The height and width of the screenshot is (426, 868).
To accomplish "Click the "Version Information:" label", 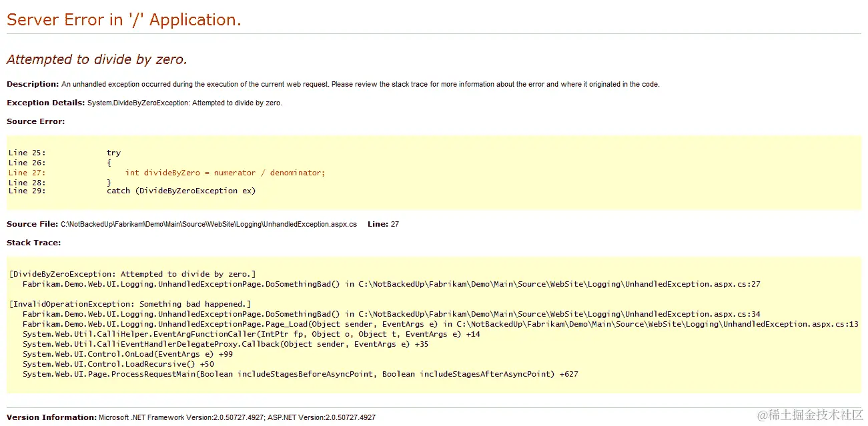I will (52, 417).
